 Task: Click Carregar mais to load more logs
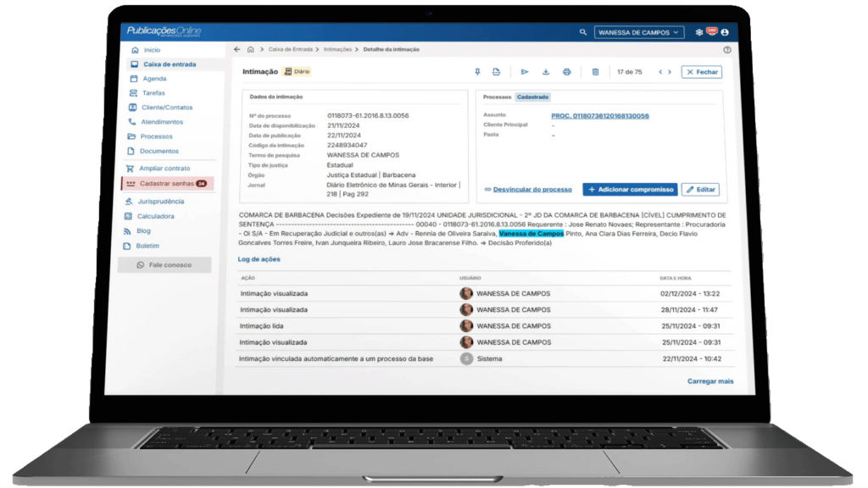coord(710,381)
